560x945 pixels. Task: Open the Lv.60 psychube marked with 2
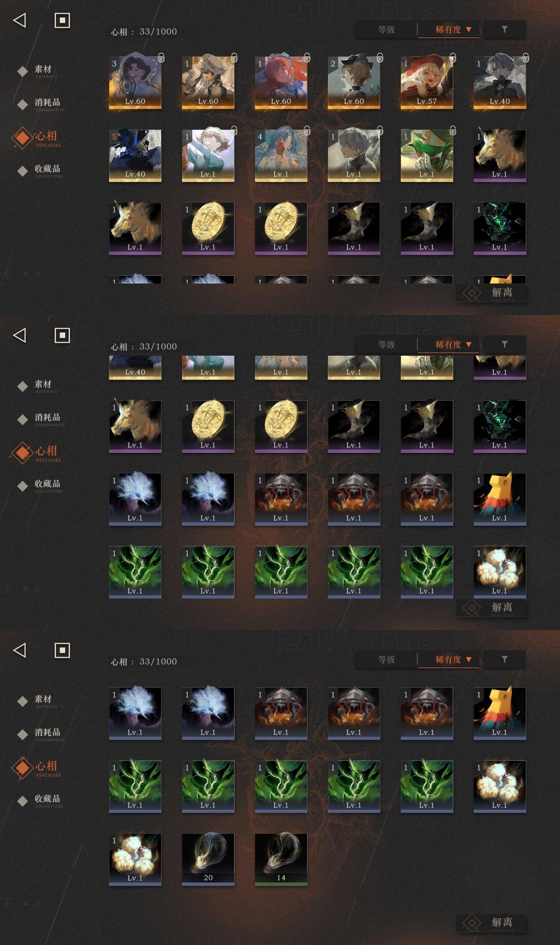(x=354, y=82)
